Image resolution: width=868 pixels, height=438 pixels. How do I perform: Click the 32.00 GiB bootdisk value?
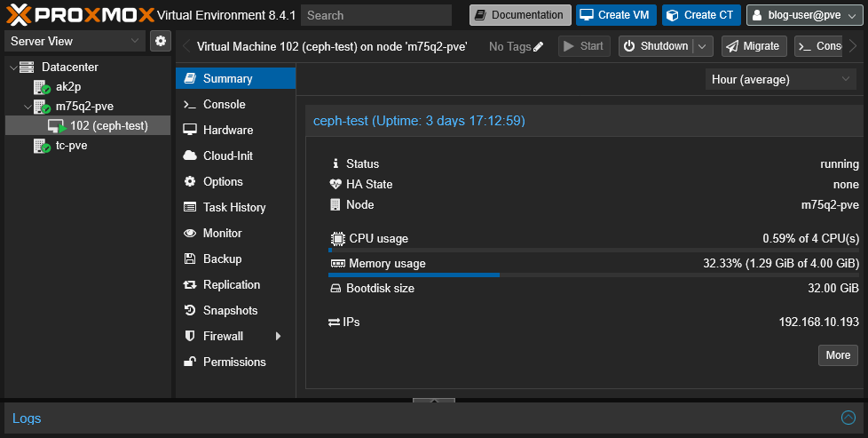point(833,289)
